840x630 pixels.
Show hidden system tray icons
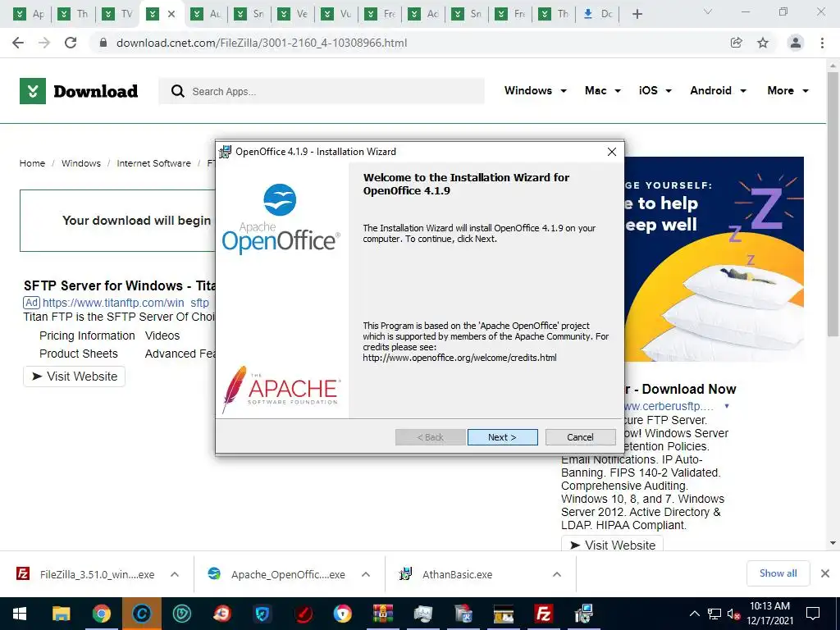pyautogui.click(x=694, y=614)
